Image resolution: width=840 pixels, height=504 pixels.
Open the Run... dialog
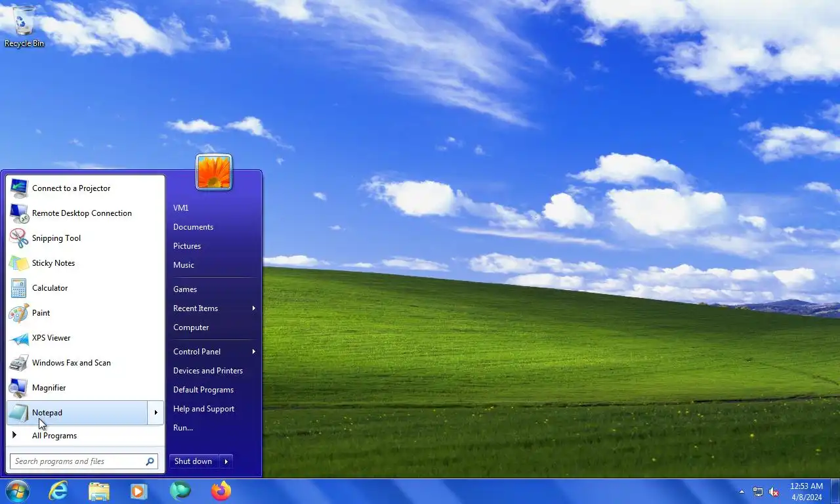(x=183, y=428)
